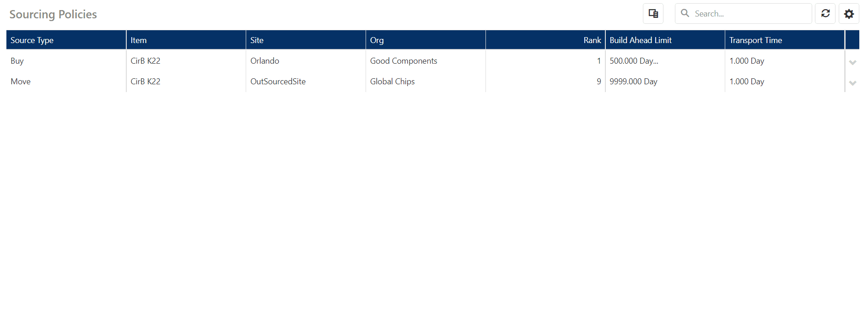
Task: Sort by Transport Time column header
Action: [785, 40]
